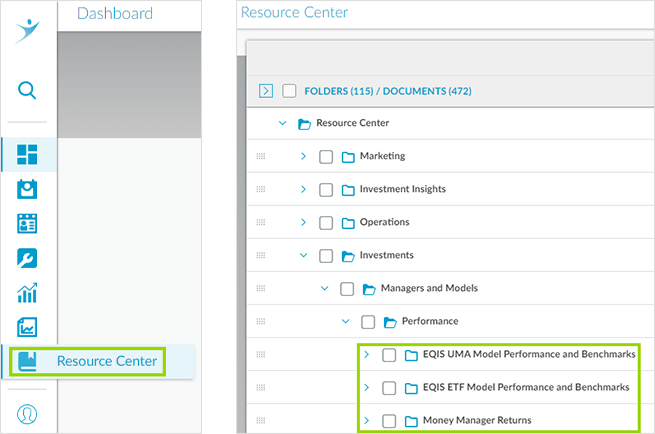The width and height of the screenshot is (655, 434).
Task: Click the drag handle of Performance row
Action: (x=261, y=321)
